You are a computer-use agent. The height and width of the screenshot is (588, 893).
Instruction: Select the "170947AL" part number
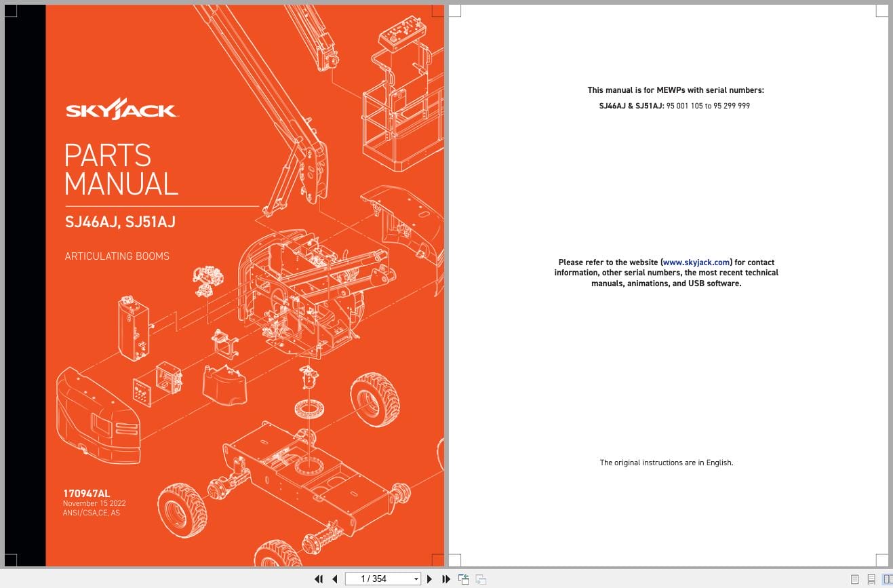[86, 494]
